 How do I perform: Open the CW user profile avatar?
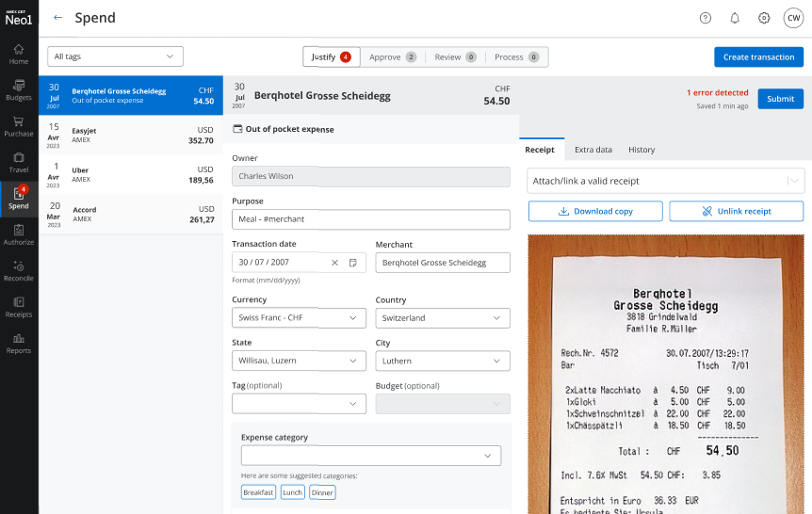click(793, 18)
